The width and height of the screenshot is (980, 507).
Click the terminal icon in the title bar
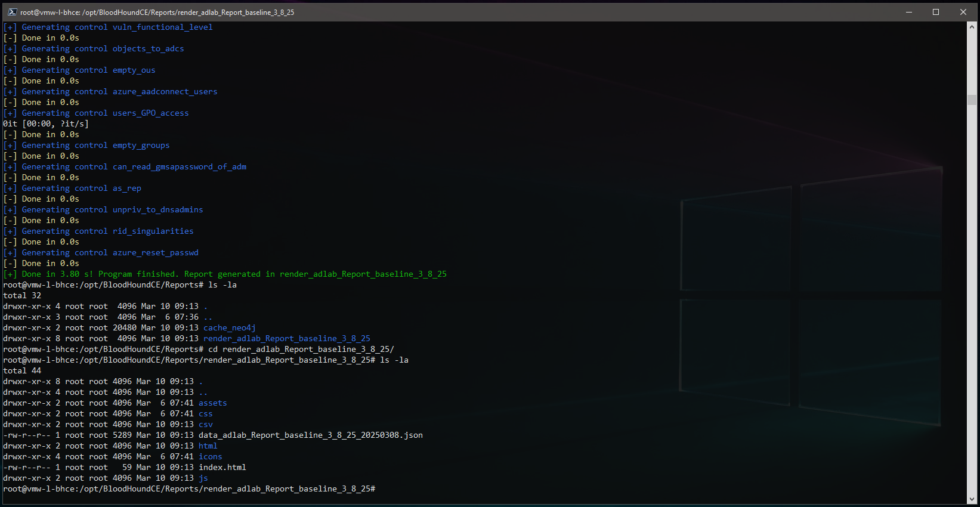pyautogui.click(x=11, y=12)
